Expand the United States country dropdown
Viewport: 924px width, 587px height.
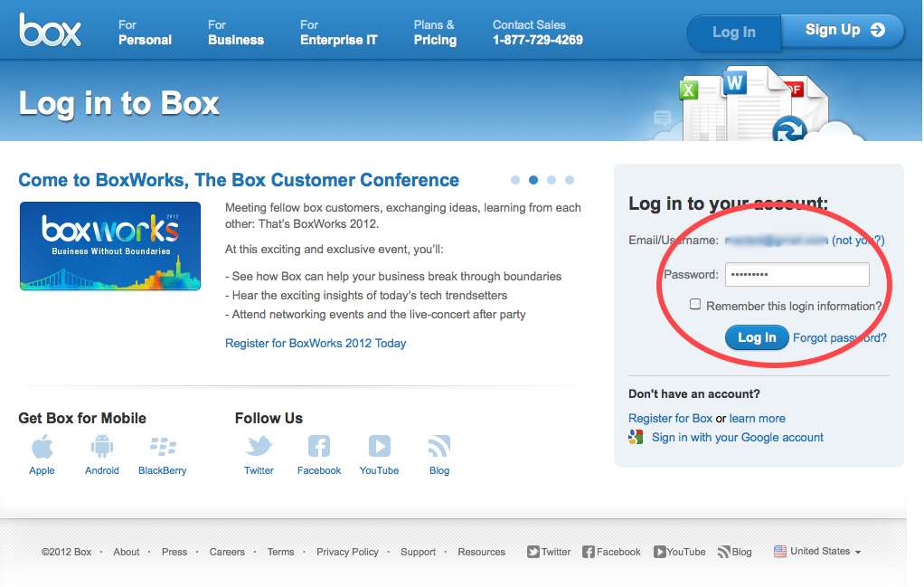[817, 552]
